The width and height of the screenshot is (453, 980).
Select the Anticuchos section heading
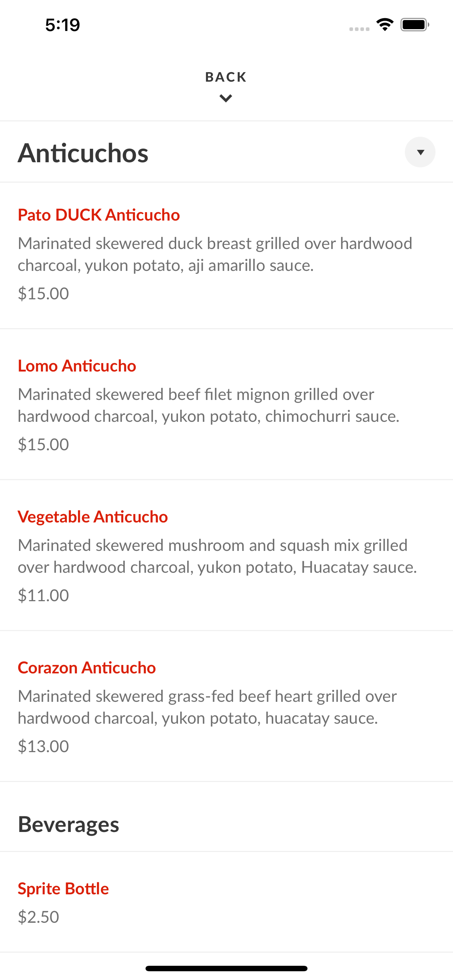pos(83,153)
